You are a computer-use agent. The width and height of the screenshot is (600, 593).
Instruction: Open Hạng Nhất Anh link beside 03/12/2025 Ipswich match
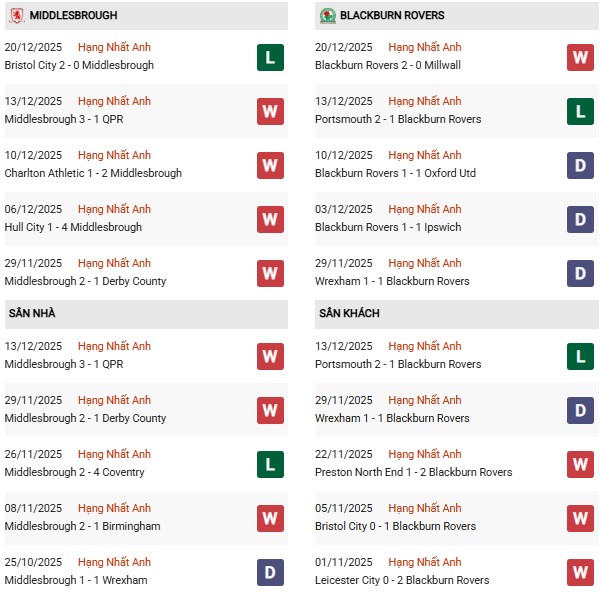[x=424, y=210]
